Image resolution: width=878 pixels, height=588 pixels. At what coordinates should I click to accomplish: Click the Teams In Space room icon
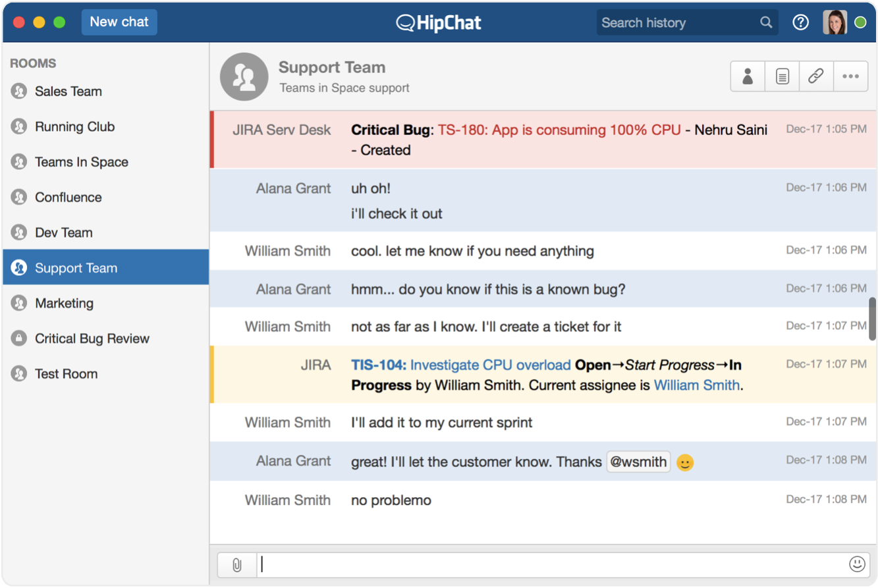[x=19, y=162]
